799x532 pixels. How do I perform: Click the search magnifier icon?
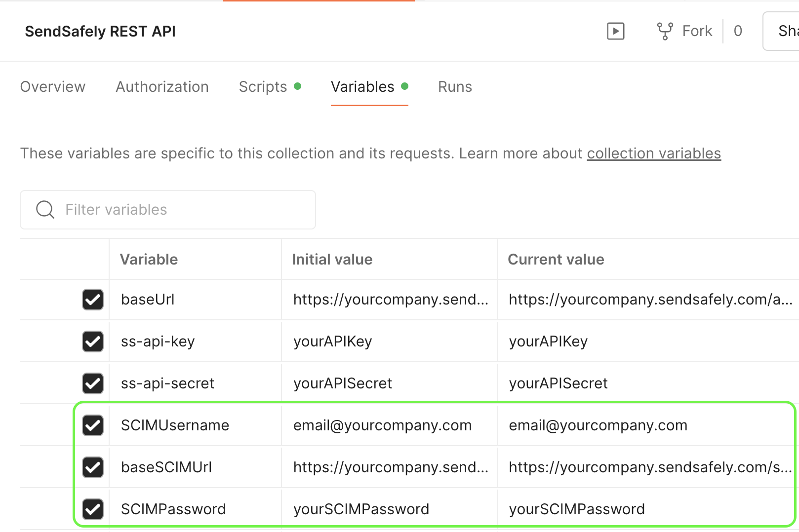(45, 209)
